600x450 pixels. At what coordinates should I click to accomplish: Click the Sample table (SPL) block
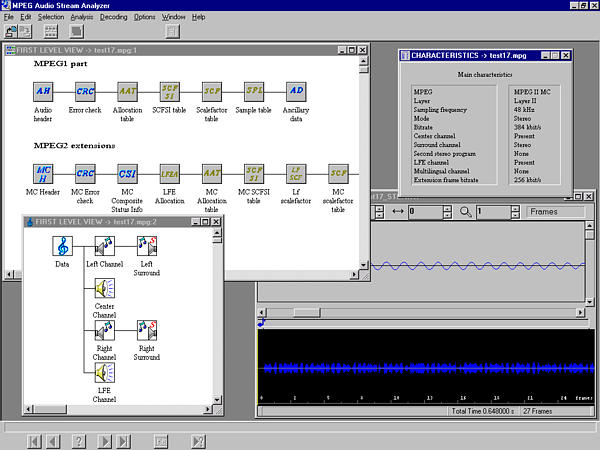click(253, 92)
